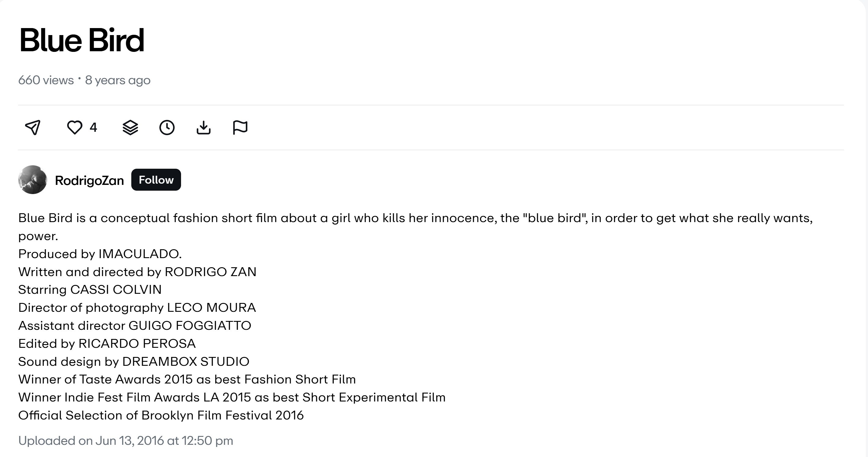Click the share paper-plane icon
The height and width of the screenshot is (457, 868).
pos(33,127)
